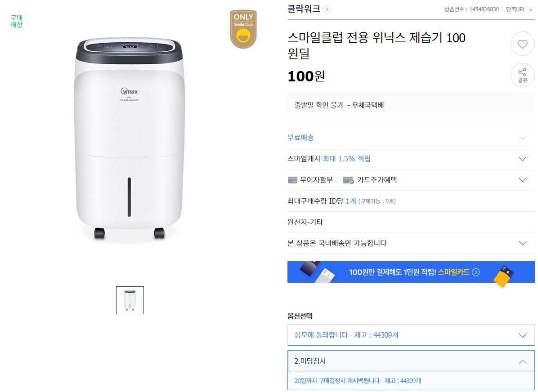Open the 단축URL dropdown
Image resolution: width=538 pixels, height=392 pixels.
tap(530, 9)
